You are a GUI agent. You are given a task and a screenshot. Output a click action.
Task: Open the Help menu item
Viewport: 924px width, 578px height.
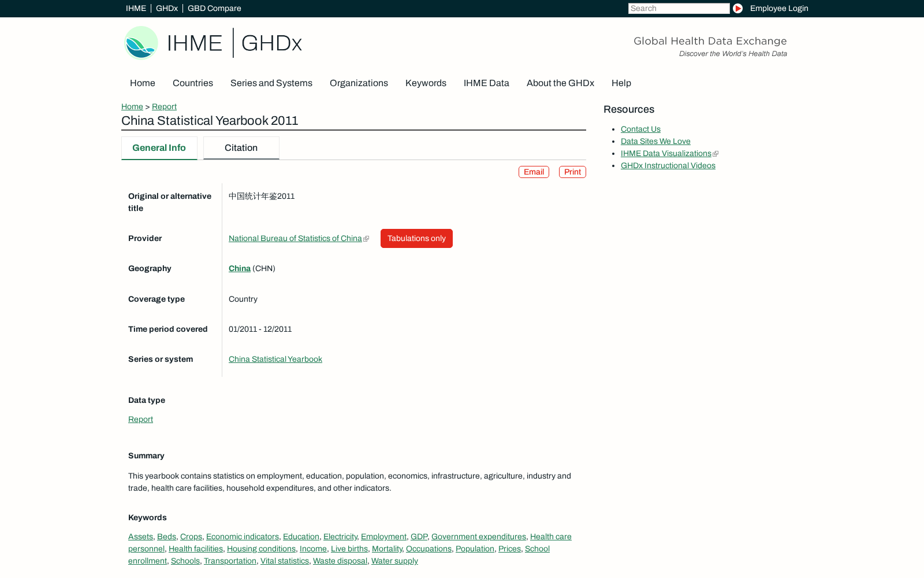click(621, 83)
